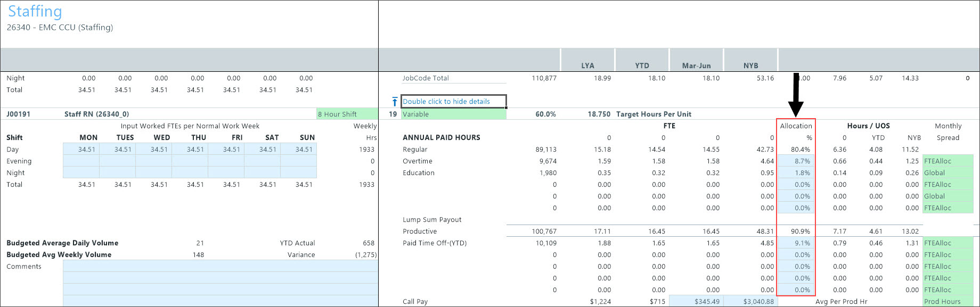Click the 'Double click to hide details' link
Screen dimensions: 980x307
point(446,102)
